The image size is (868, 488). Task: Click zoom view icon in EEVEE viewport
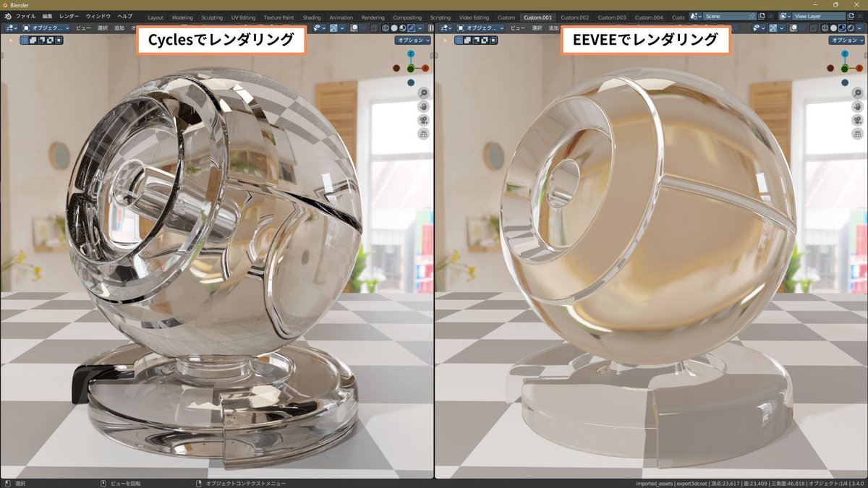tap(857, 93)
